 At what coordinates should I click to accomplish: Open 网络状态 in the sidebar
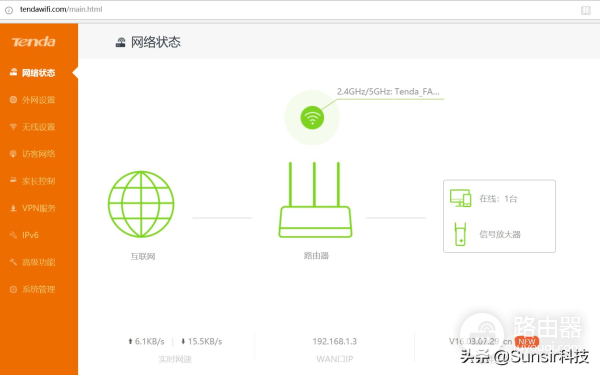(38, 73)
